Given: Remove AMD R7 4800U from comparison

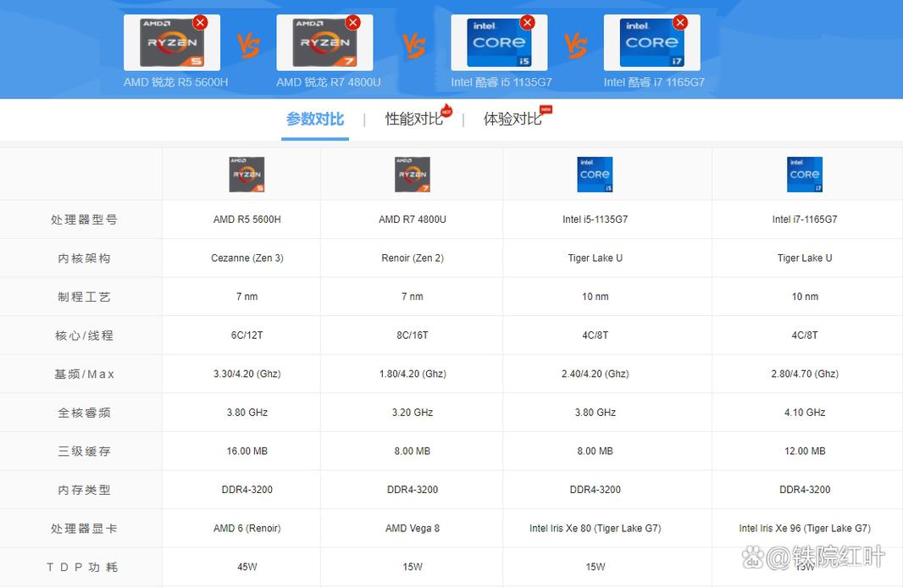Looking at the screenshot, I should [352, 23].
